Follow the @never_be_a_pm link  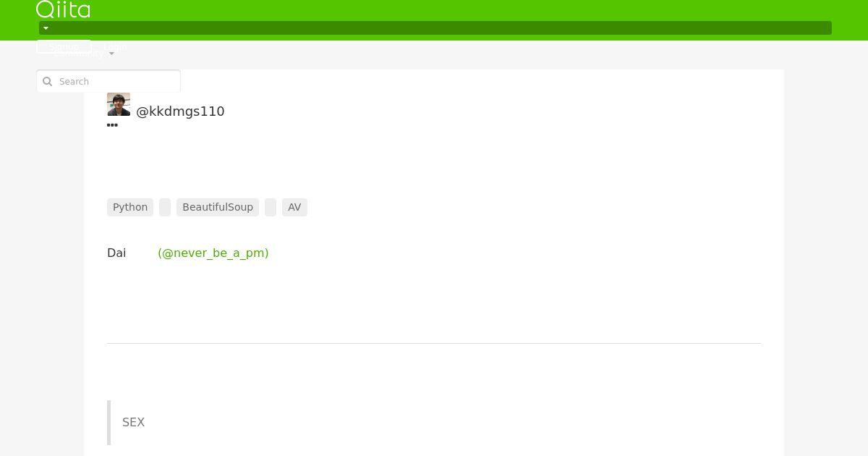point(213,253)
